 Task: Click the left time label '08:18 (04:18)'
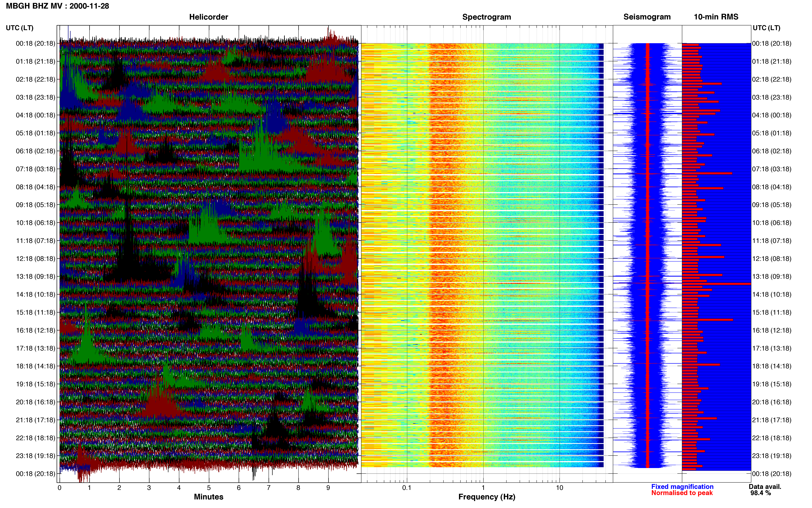point(36,187)
